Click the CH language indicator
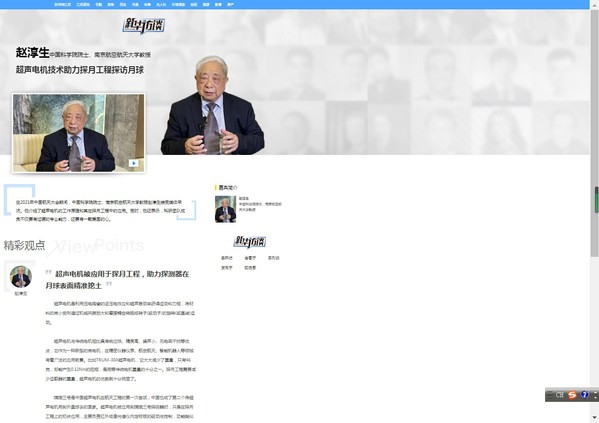This screenshot has width=599, height=423. [x=560, y=395]
